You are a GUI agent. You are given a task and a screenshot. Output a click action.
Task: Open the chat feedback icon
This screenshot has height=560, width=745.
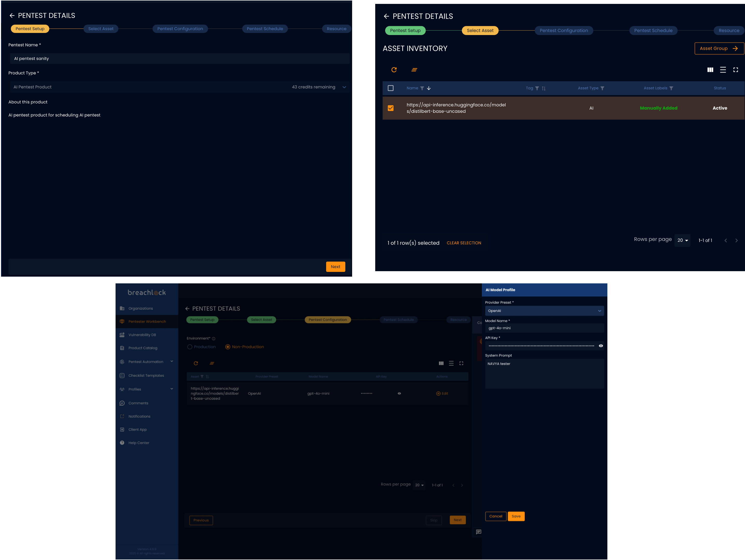pos(479,532)
